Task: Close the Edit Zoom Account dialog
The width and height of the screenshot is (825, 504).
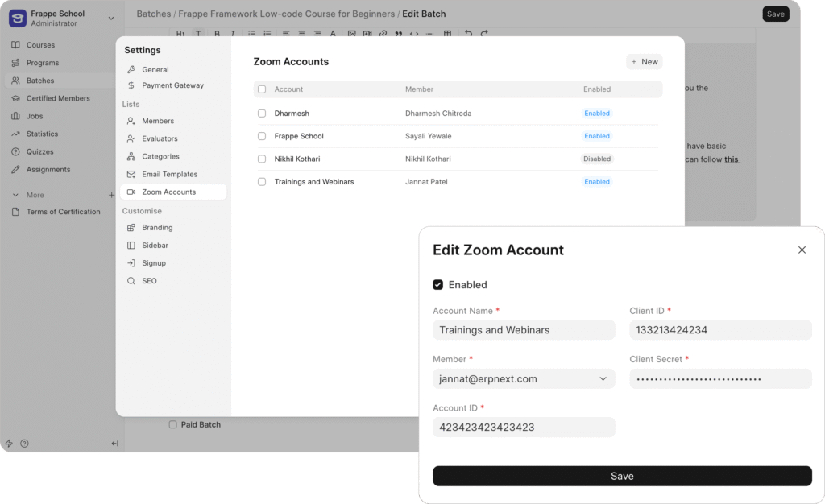Action: (802, 250)
